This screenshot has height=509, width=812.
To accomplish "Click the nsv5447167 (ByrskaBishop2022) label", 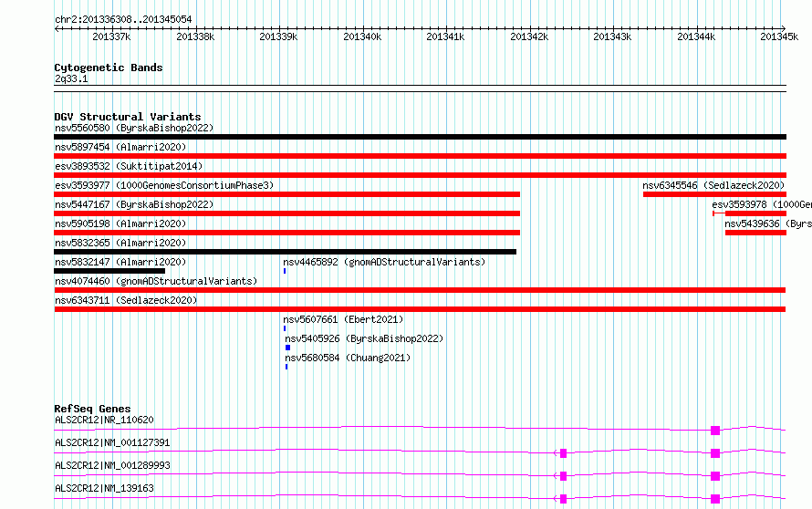I will (x=134, y=204).
